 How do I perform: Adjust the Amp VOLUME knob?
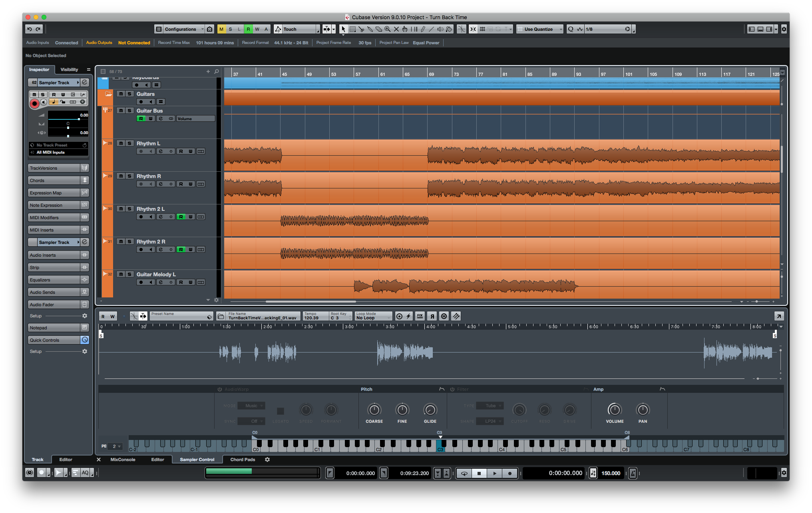click(615, 410)
